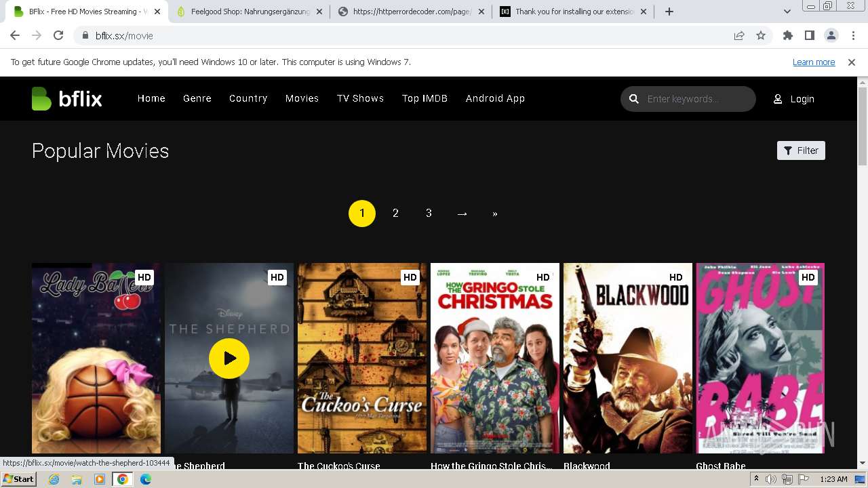Reload the current page
Screen dimensions: 868x488
point(58,36)
